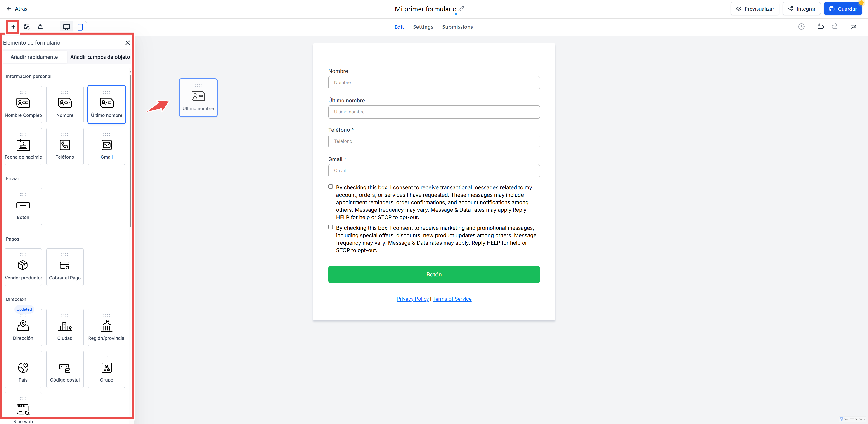The width and height of the screenshot is (868, 424).
Task: Open the notifications bell icon
Action: [x=40, y=27]
